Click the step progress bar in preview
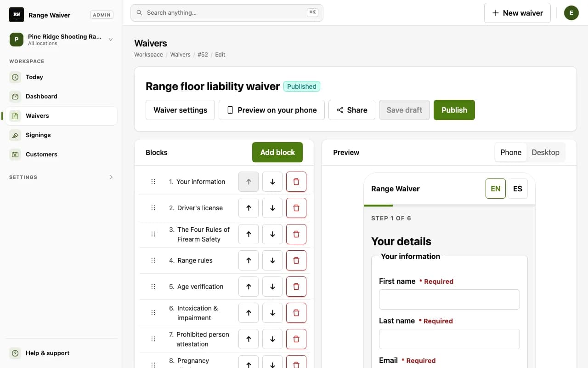The height and width of the screenshot is (368, 588). (x=449, y=205)
